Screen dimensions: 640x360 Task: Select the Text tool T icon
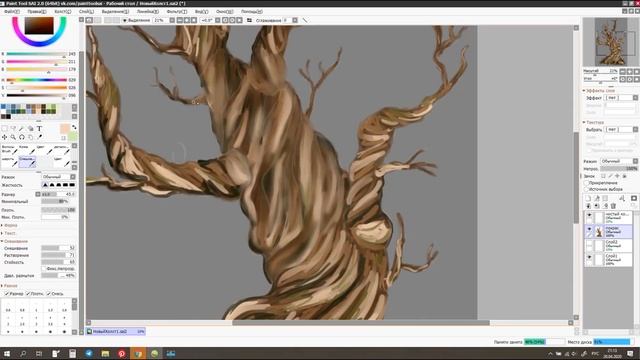click(x=40, y=129)
